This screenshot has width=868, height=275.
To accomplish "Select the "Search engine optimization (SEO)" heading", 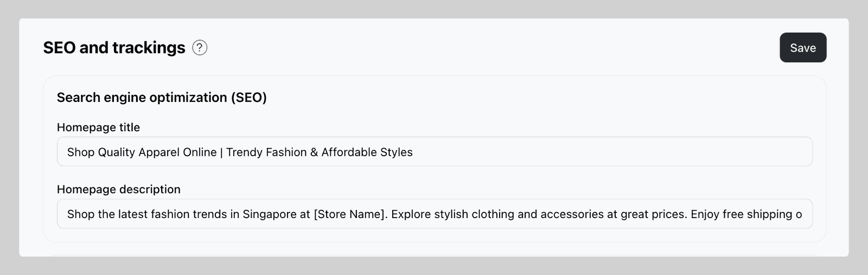I will 162,98.
